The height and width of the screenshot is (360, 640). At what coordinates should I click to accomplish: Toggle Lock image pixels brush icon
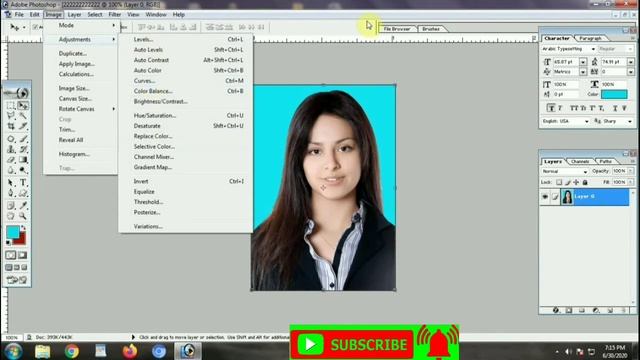point(567,182)
